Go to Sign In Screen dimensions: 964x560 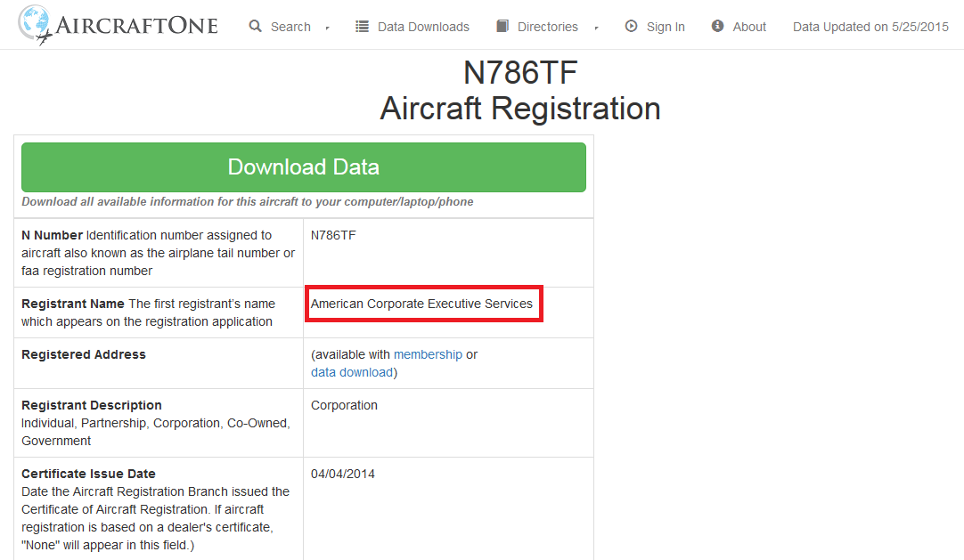coord(666,27)
